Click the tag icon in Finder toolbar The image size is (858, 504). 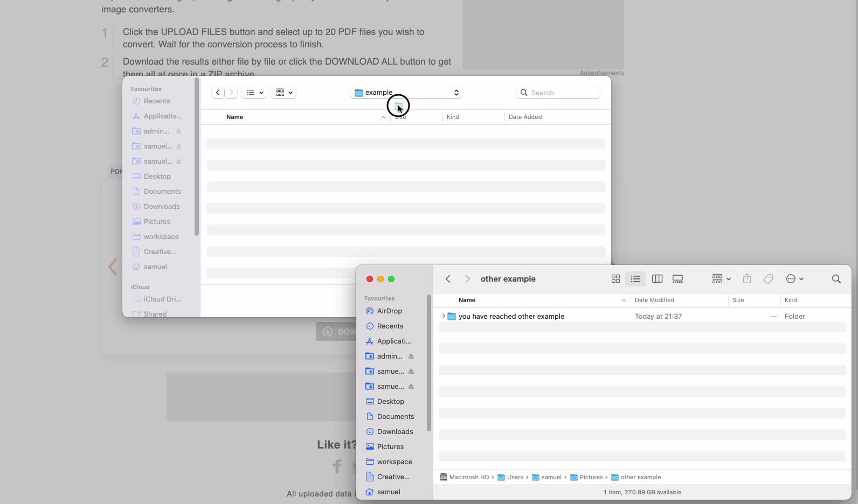[768, 279]
